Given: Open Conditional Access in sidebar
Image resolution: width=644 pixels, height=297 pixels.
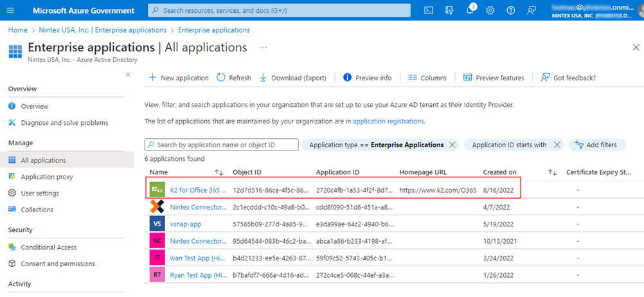Looking at the screenshot, I should coord(48,247).
